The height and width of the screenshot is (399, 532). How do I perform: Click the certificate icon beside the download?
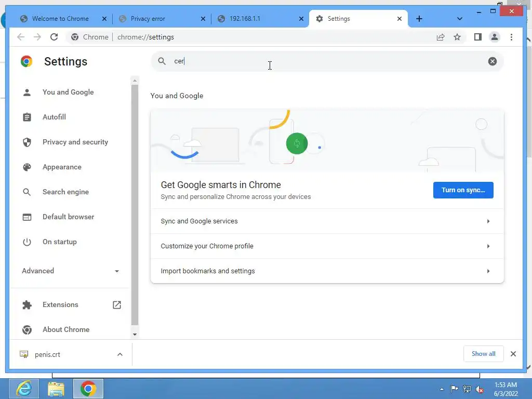coord(24,354)
